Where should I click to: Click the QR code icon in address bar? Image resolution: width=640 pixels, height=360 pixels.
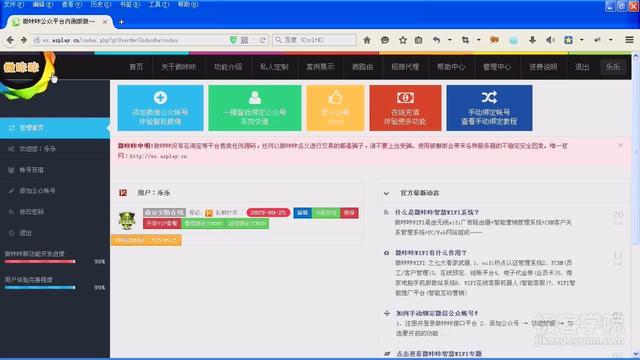pos(244,40)
